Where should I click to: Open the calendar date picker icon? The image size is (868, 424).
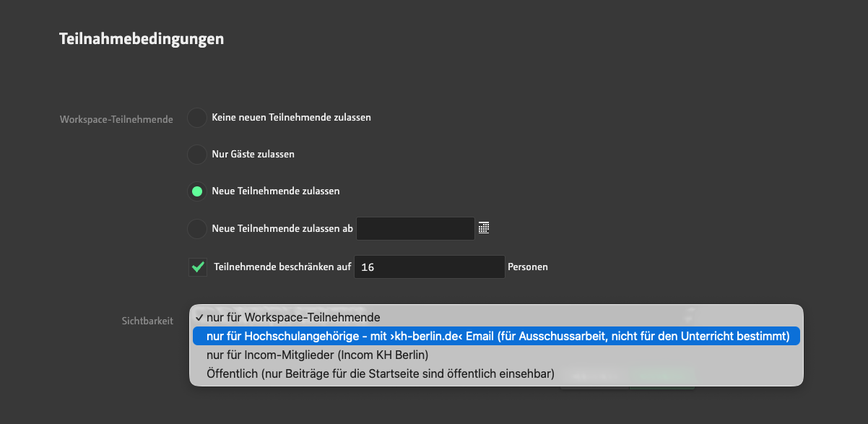[484, 228]
